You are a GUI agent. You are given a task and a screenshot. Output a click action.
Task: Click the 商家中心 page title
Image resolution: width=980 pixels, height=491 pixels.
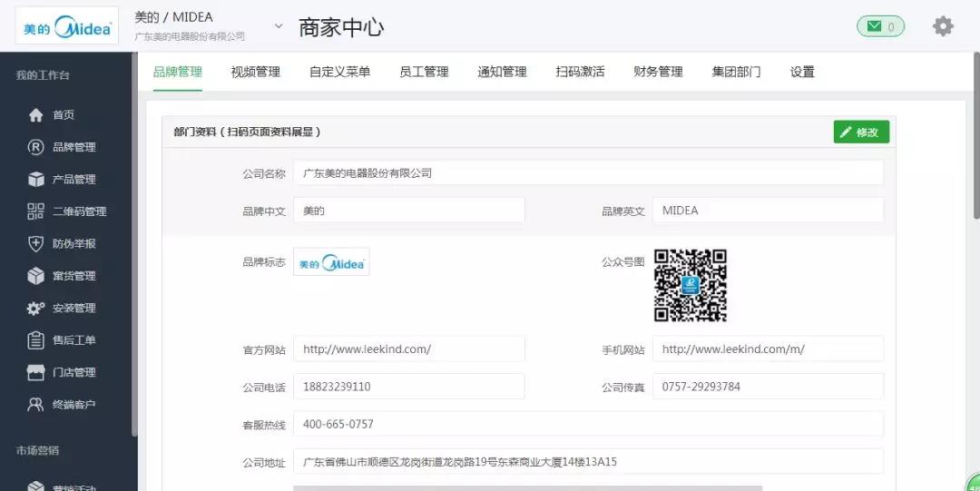point(341,27)
